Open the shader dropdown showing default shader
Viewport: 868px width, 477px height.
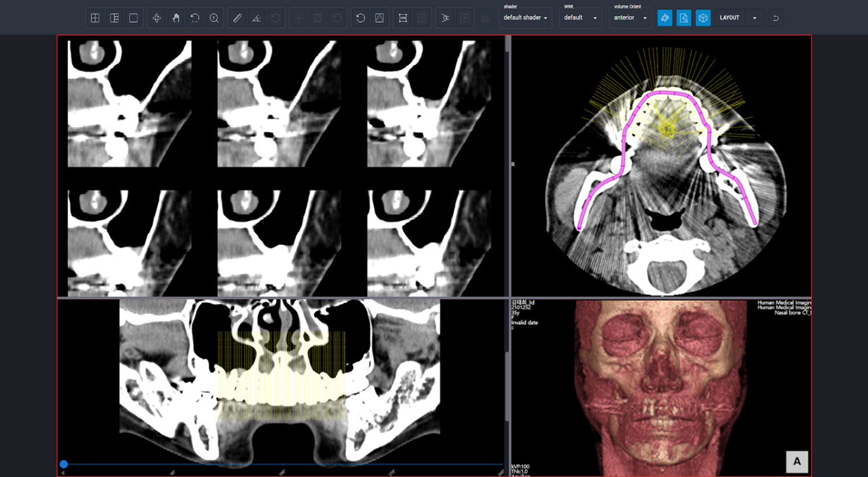(x=525, y=18)
